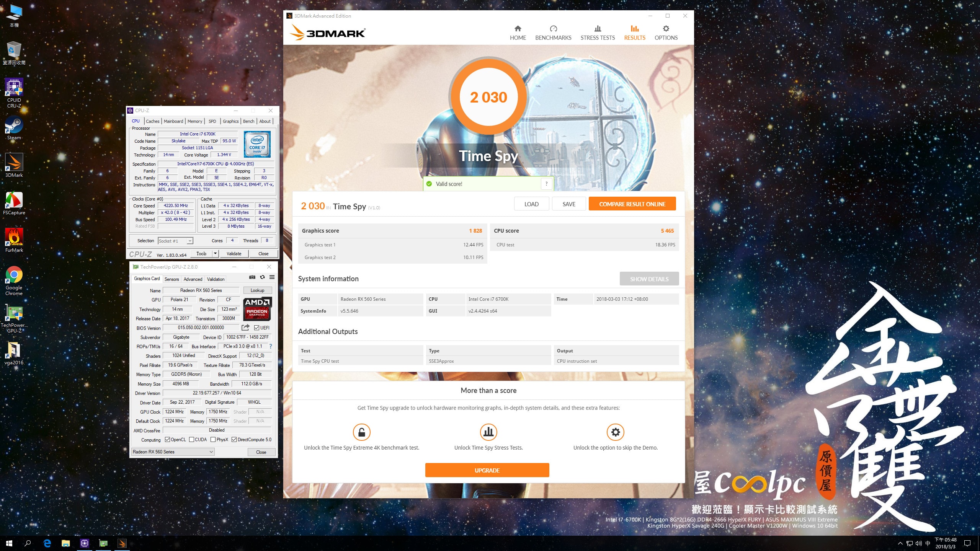Open OPTIONS in 3DMark
The height and width of the screenshot is (551, 980).
(x=666, y=33)
